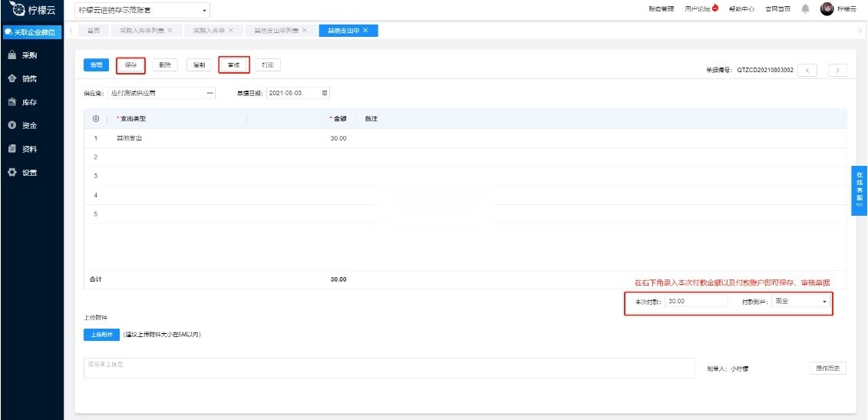Open 设置 in the left sidebar
Screen dimensions: 868x420
31,172
